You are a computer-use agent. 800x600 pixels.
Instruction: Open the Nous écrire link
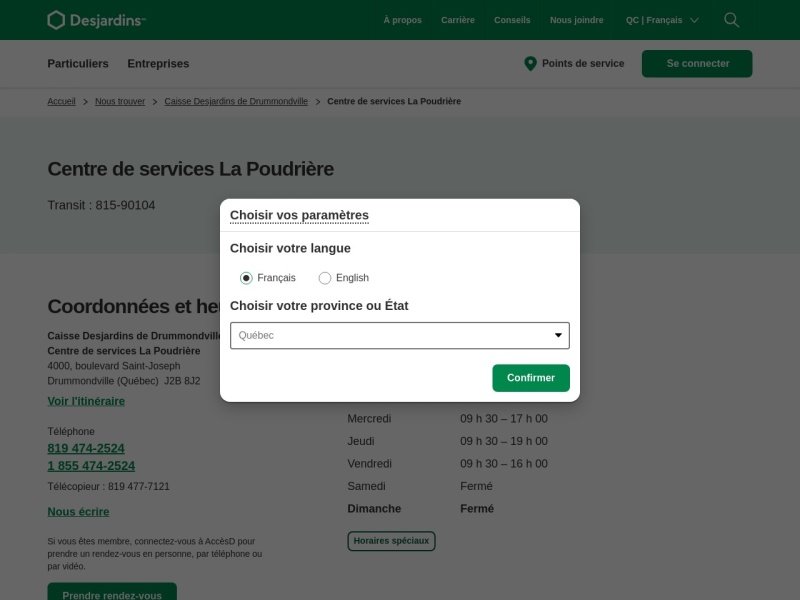[x=78, y=512]
